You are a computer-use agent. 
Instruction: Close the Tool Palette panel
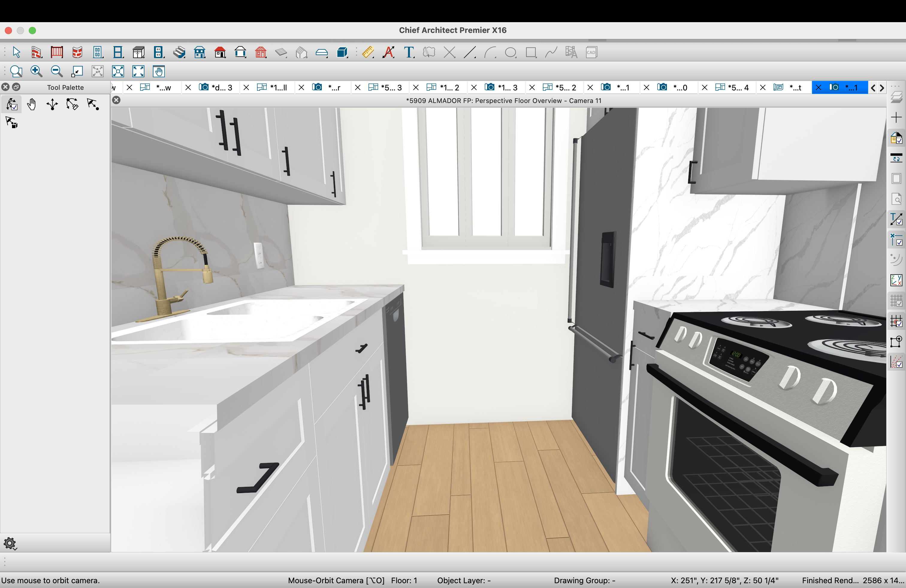point(5,87)
